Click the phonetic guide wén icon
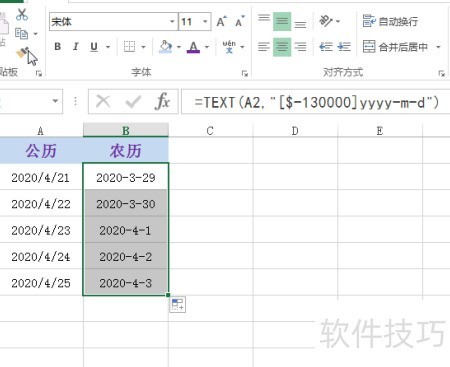This screenshot has width=450, height=367. coord(229,47)
